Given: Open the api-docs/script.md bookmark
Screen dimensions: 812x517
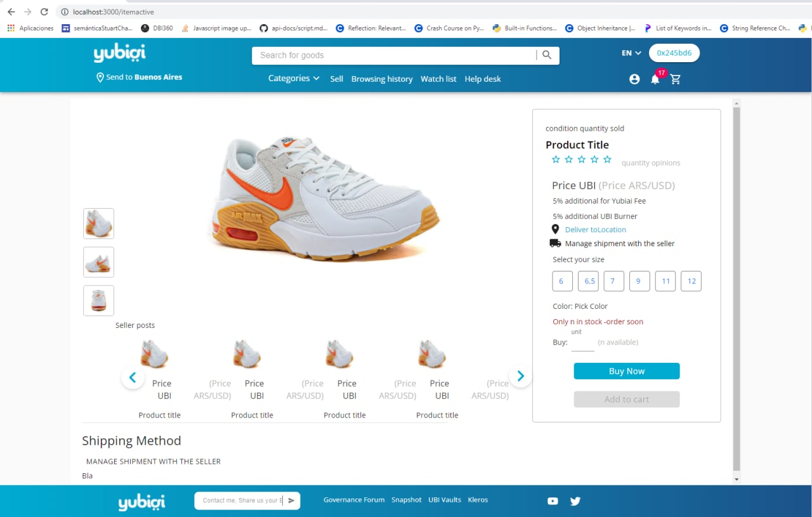Looking at the screenshot, I should 294,28.
